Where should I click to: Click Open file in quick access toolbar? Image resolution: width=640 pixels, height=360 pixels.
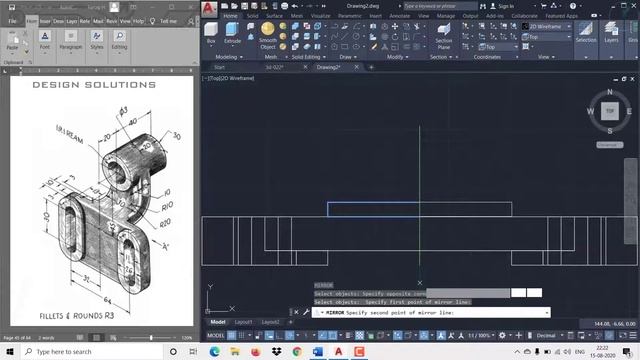point(234,6)
